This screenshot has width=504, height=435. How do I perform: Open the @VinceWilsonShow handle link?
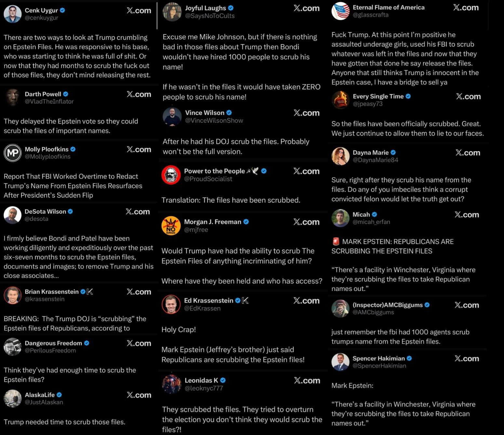tap(214, 121)
